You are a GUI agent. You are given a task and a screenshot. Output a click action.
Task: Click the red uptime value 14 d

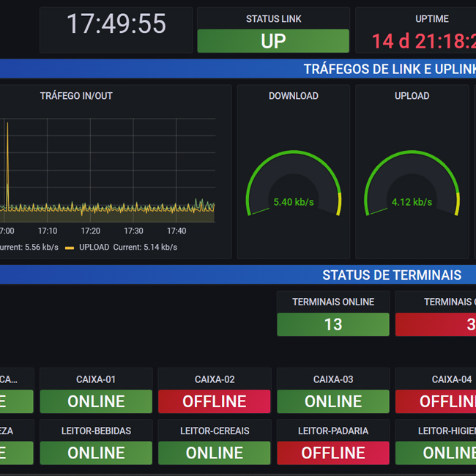click(424, 41)
